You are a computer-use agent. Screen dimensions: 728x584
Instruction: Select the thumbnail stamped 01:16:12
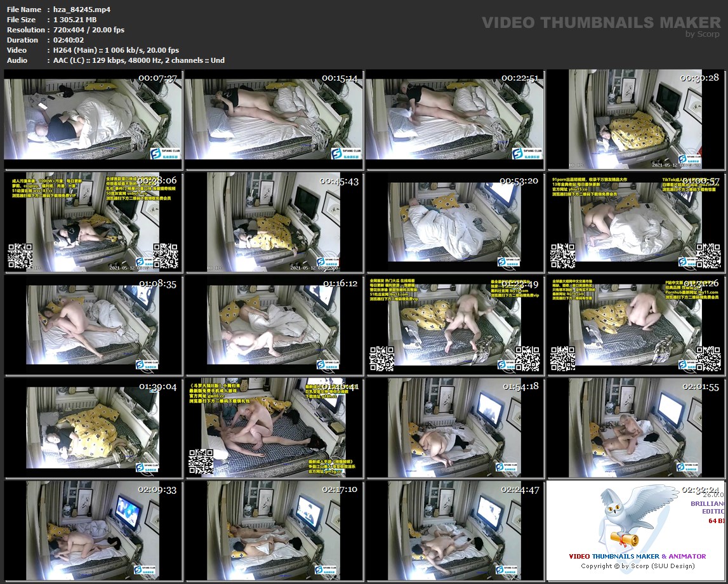pos(274,325)
